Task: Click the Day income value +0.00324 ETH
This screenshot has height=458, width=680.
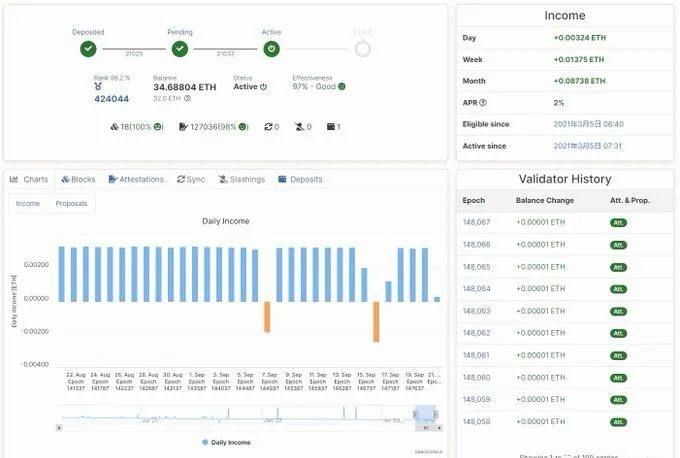Action: [x=580, y=38]
